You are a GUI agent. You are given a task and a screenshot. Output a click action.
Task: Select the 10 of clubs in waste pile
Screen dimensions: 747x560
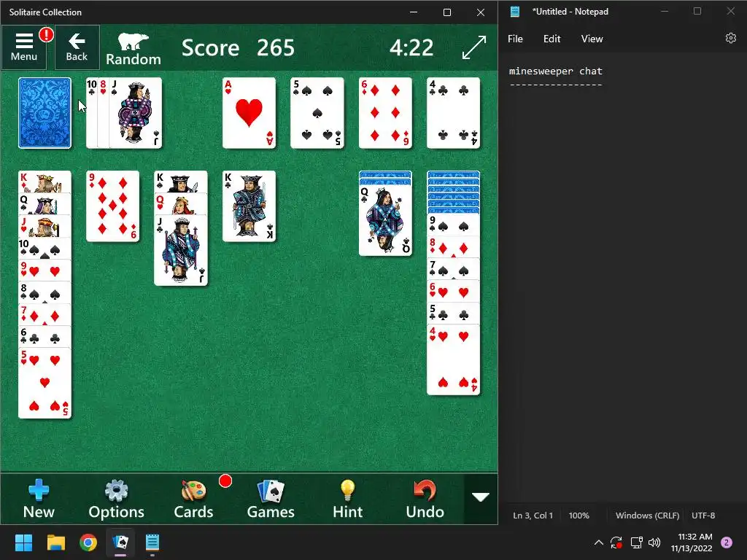pos(91,113)
